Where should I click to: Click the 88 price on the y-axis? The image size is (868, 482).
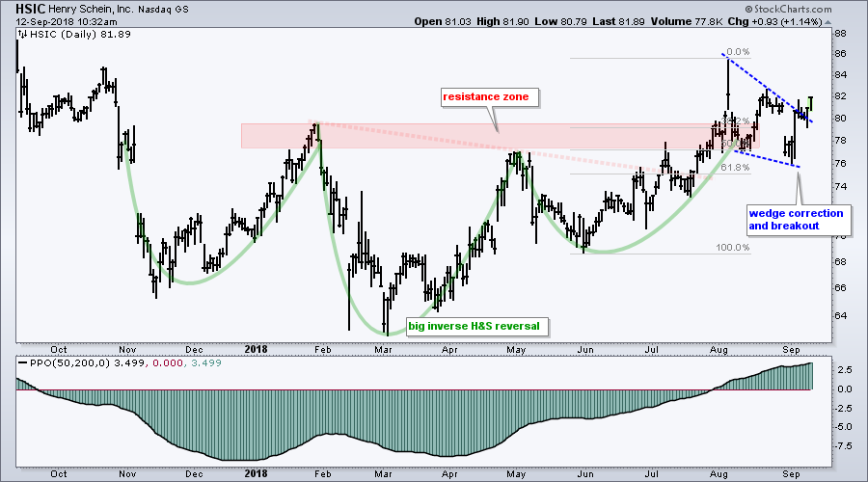pyautogui.click(x=840, y=33)
